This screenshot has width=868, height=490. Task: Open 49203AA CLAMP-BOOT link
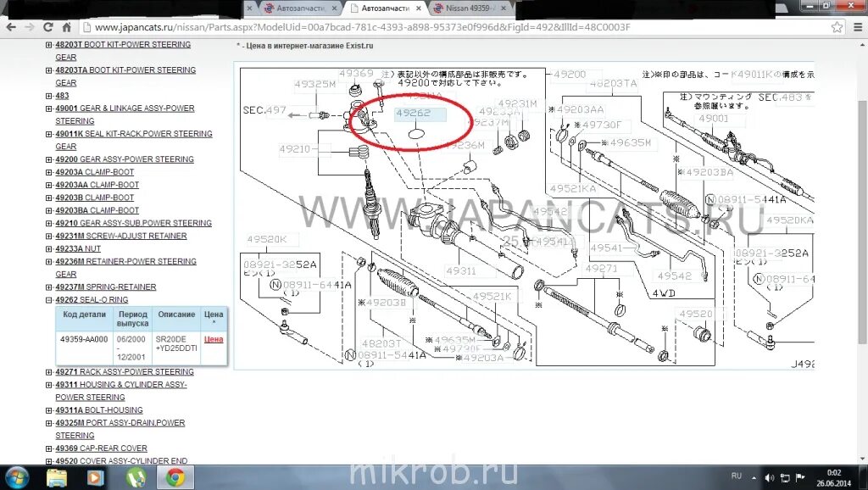click(97, 185)
